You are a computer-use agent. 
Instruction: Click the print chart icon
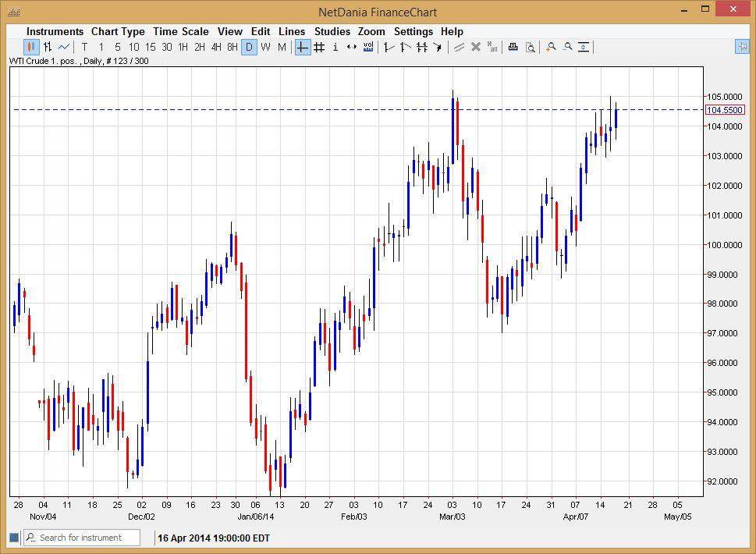click(x=513, y=48)
